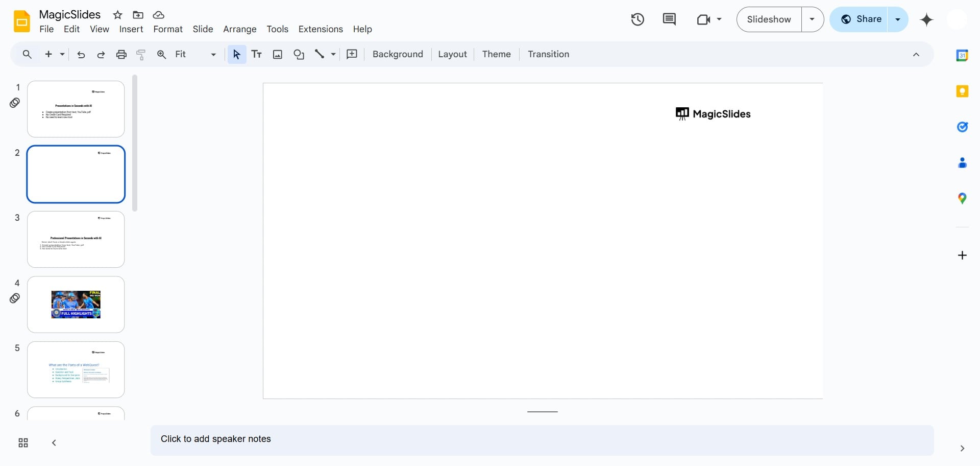Click the Insert image icon
Image resolution: width=980 pixels, height=466 pixels.
(278, 54)
